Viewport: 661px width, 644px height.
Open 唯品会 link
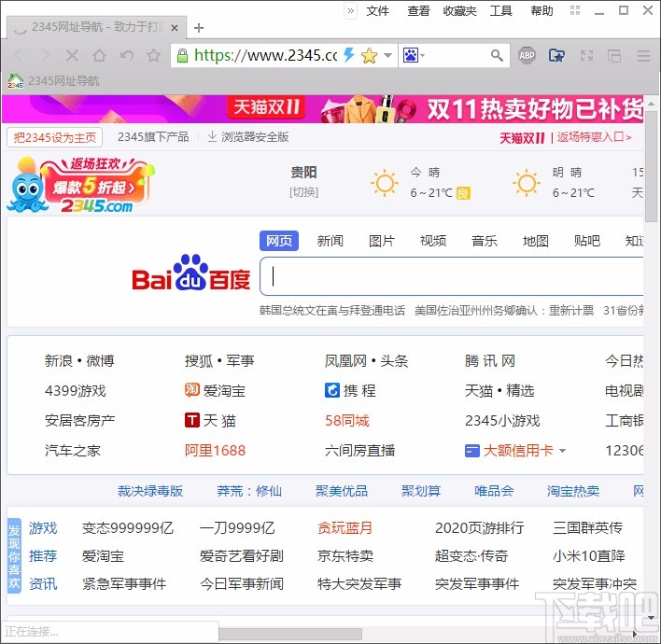point(494,491)
